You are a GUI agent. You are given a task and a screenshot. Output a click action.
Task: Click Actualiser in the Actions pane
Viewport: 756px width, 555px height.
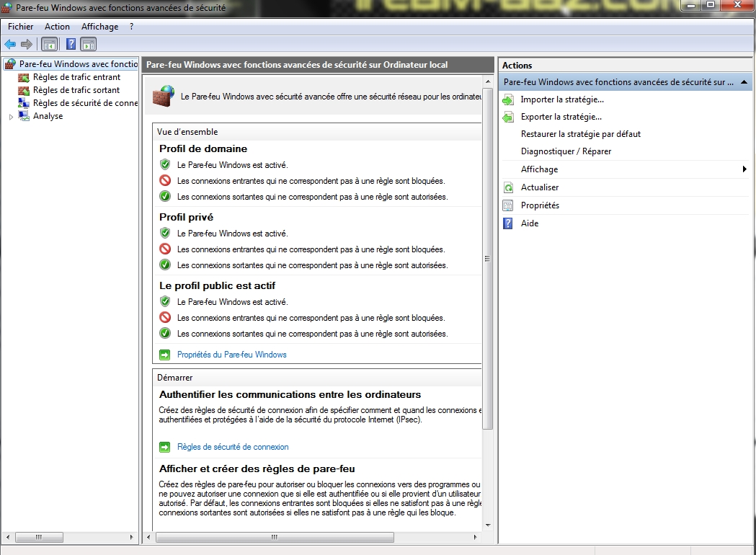[x=540, y=187]
